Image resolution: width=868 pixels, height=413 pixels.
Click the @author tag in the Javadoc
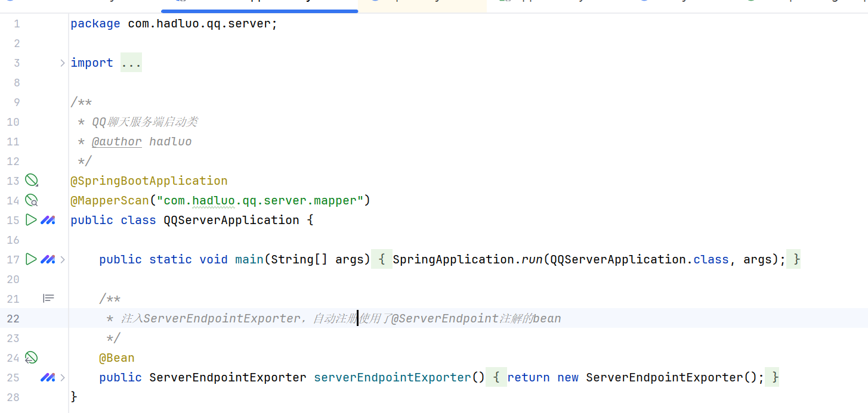point(117,141)
